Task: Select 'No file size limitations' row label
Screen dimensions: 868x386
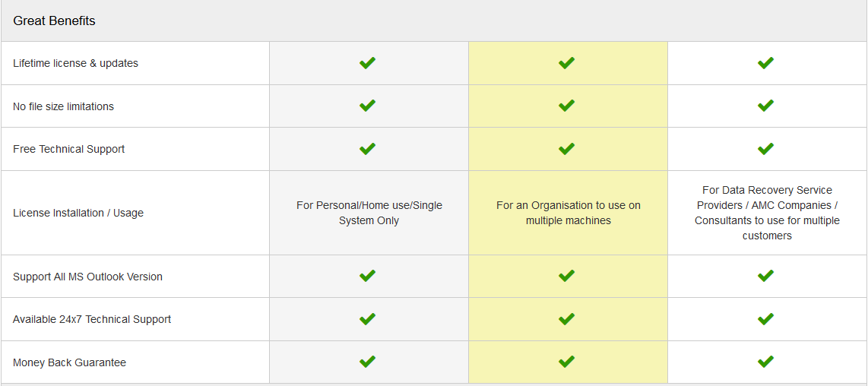Action: [63, 106]
